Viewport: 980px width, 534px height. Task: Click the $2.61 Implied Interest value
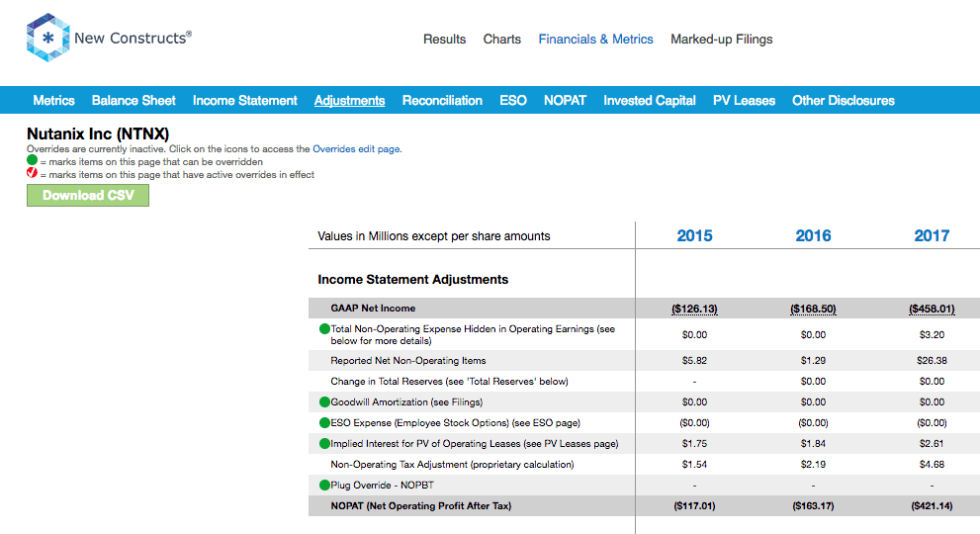coord(932,444)
